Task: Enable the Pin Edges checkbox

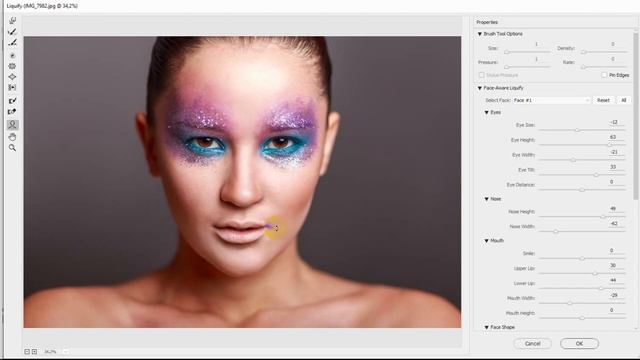Action: [604, 75]
